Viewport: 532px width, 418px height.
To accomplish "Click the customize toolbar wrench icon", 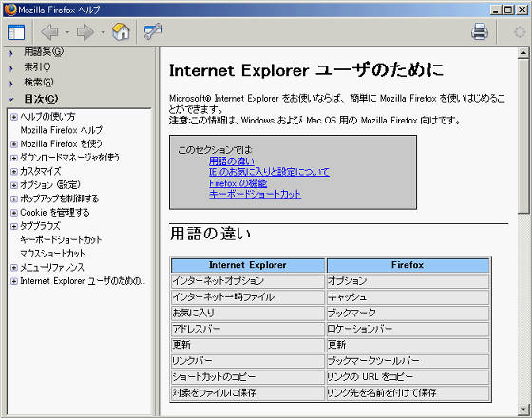I will point(153,31).
